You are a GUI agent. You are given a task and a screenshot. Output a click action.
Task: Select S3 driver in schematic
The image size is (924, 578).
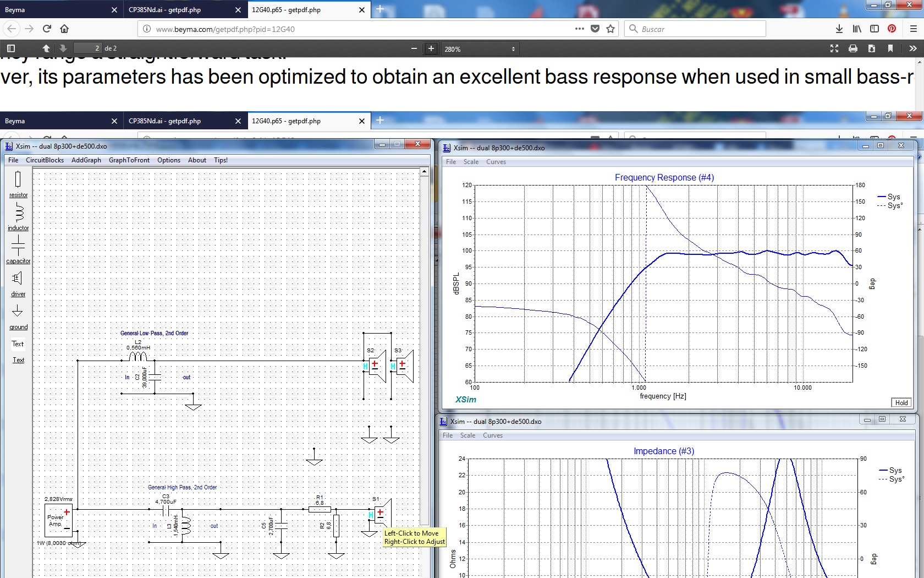(x=402, y=366)
